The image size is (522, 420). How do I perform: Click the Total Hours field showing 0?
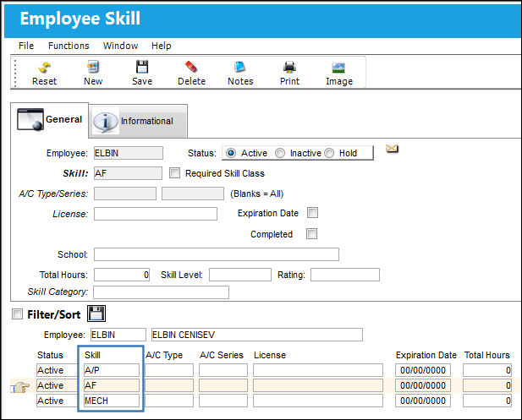(x=122, y=275)
